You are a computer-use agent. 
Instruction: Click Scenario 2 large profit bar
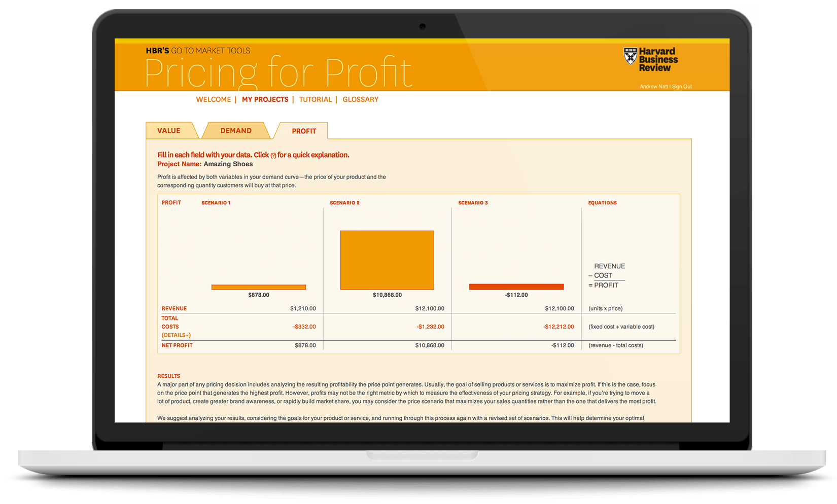point(387,260)
